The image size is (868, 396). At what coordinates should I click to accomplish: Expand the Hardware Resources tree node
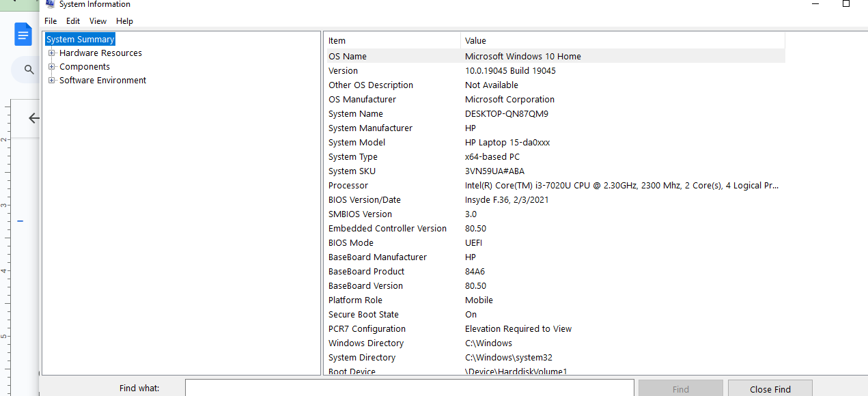point(52,53)
